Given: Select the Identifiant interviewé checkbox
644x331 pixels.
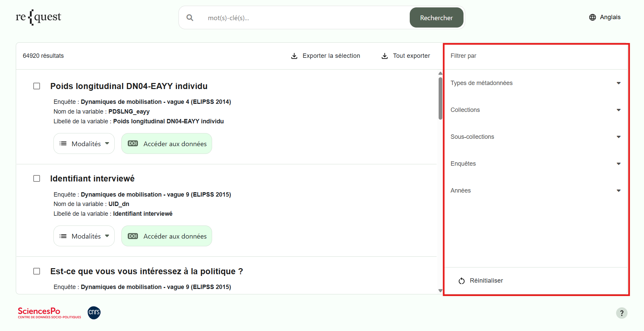Looking at the screenshot, I should tap(37, 179).
